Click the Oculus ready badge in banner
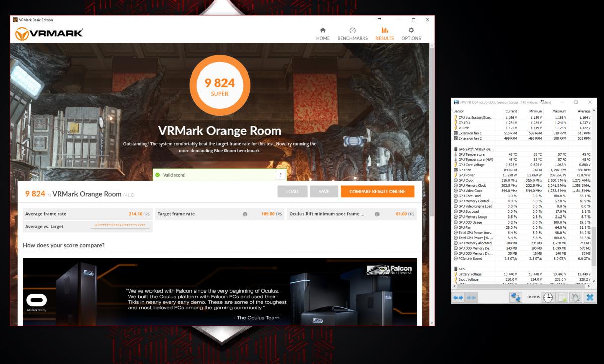The height and width of the screenshot is (364, 604). [x=36, y=303]
